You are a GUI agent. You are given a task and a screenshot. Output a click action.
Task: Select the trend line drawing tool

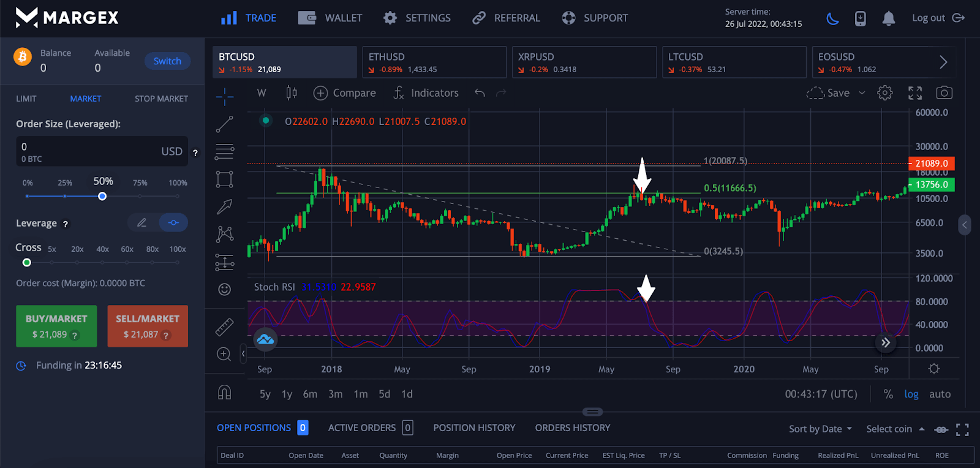(224, 124)
